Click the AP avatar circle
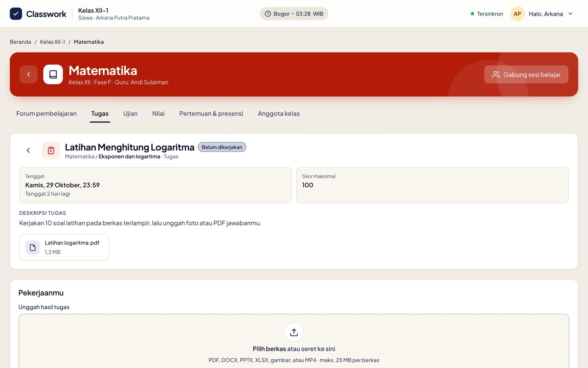This screenshot has width=588, height=368. pos(517,14)
